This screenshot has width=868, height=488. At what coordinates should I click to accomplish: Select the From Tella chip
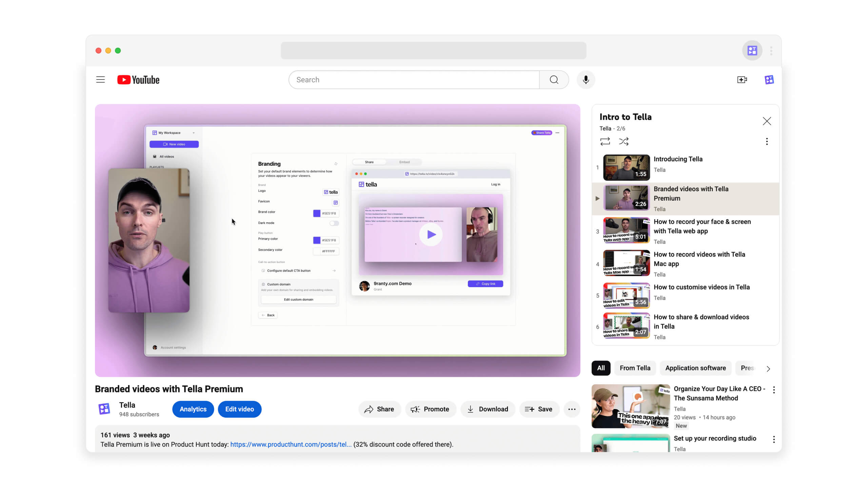635,368
